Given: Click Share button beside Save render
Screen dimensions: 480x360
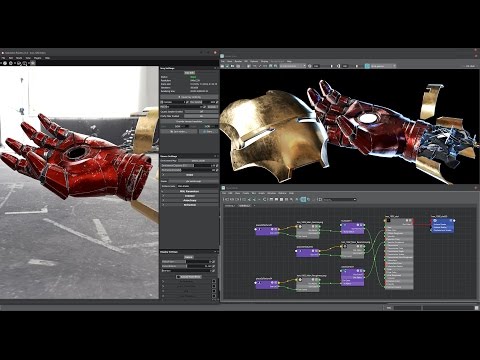Looking at the screenshot, I should pos(208,132).
